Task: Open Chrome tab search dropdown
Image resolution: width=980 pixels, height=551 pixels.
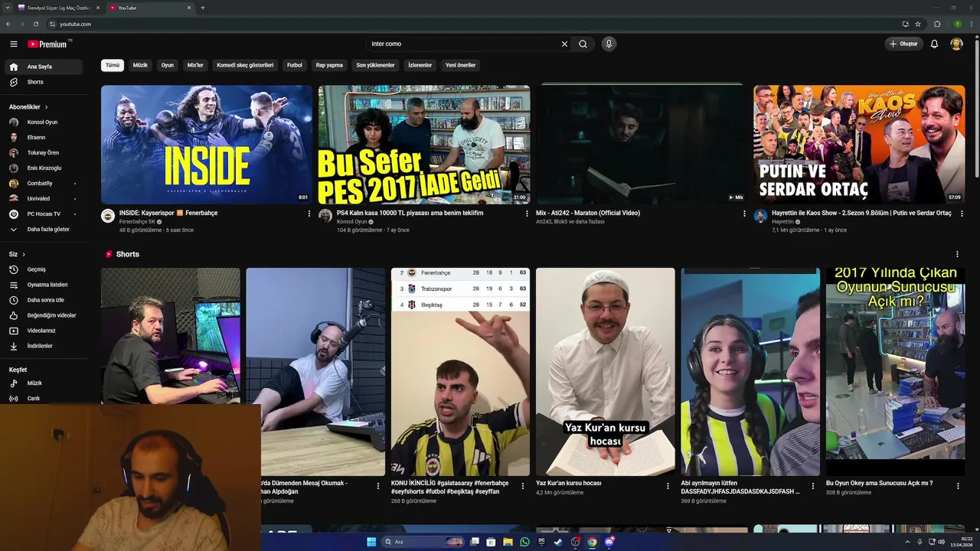Action: point(8,8)
